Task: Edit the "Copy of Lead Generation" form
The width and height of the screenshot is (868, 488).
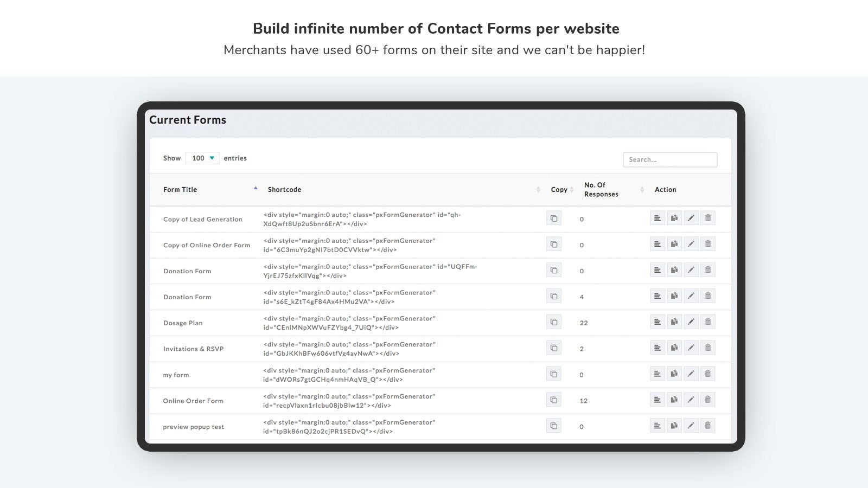Action: coord(691,217)
